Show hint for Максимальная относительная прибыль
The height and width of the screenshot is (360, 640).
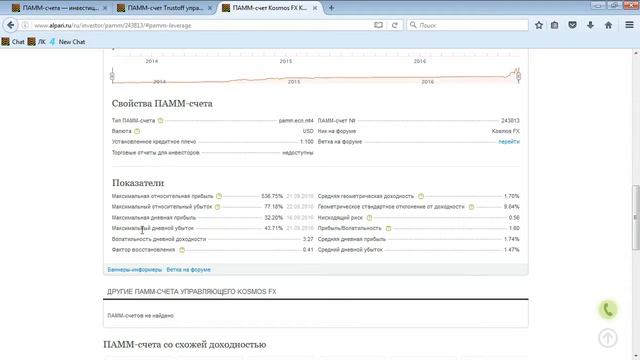(219, 196)
